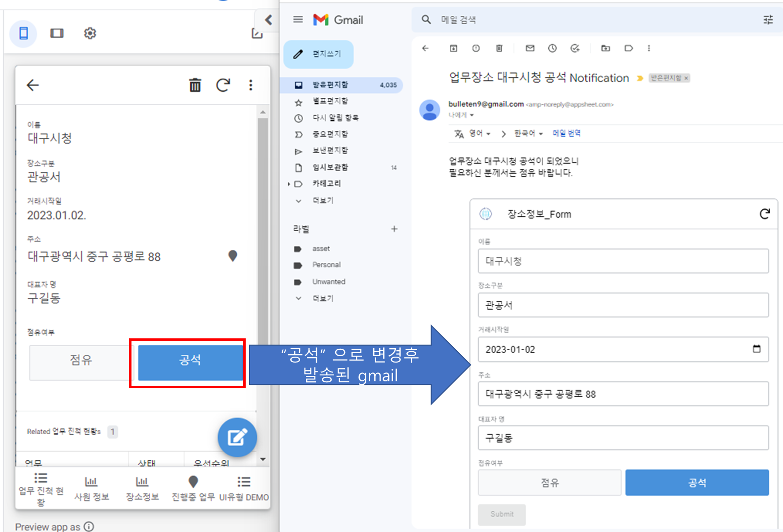Image resolution: width=783 pixels, height=532 pixels.
Task: Select 공석 option in app preview
Action: (190, 363)
